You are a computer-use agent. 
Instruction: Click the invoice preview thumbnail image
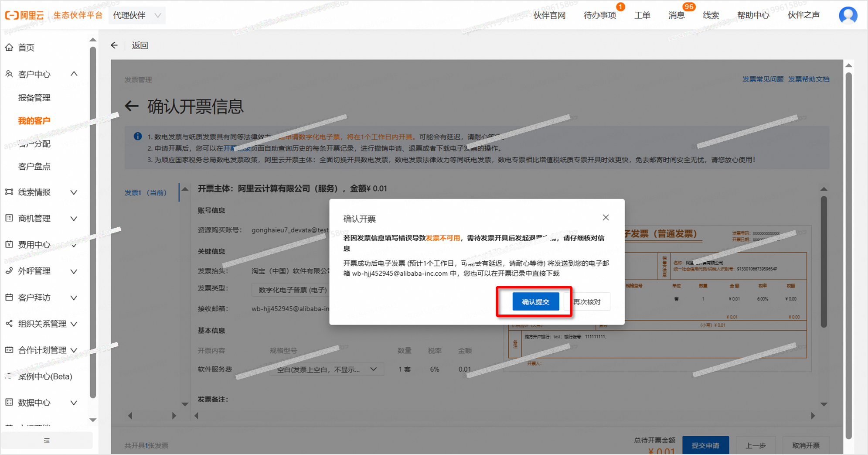pos(657,299)
